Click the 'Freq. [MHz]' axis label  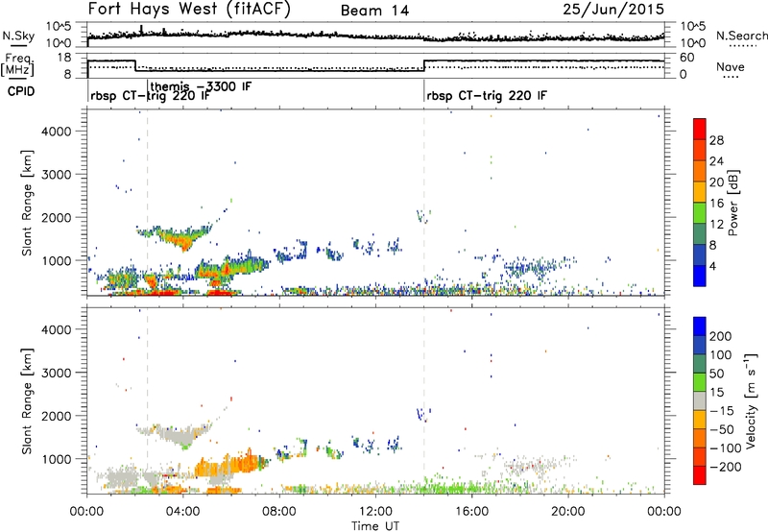pos(18,65)
